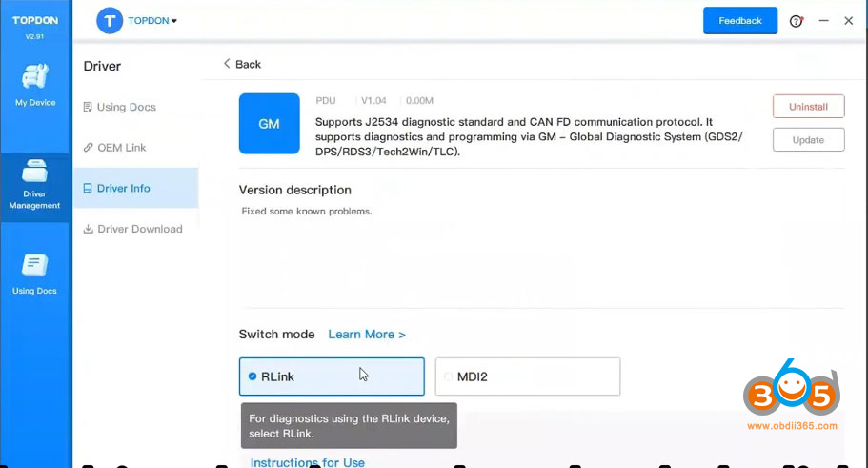
Task: Click the Uninstall button
Action: pyautogui.click(x=808, y=107)
